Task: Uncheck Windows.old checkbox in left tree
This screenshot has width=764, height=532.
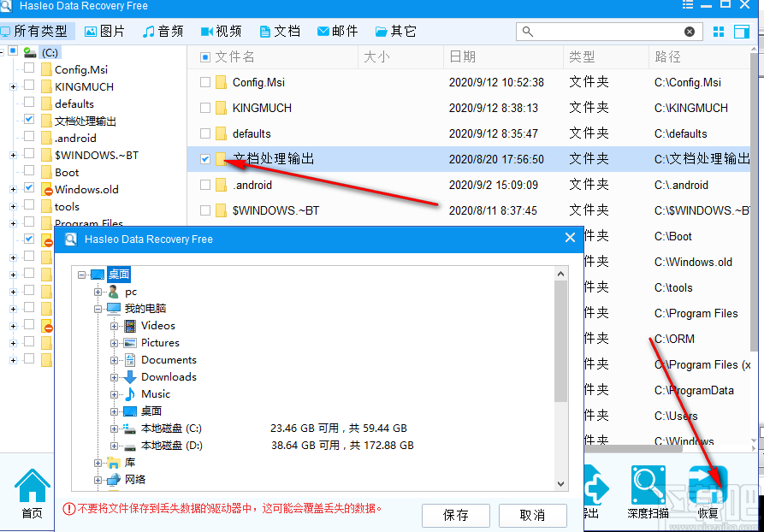Action: (29, 187)
